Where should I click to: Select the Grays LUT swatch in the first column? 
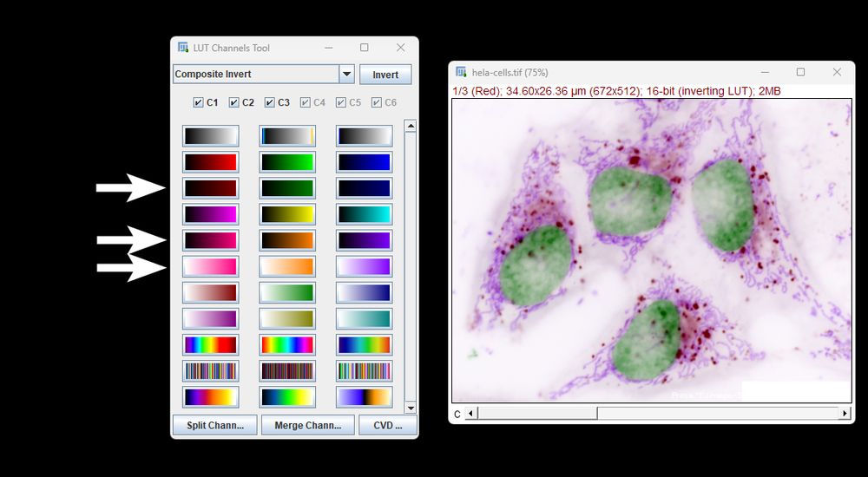click(211, 135)
